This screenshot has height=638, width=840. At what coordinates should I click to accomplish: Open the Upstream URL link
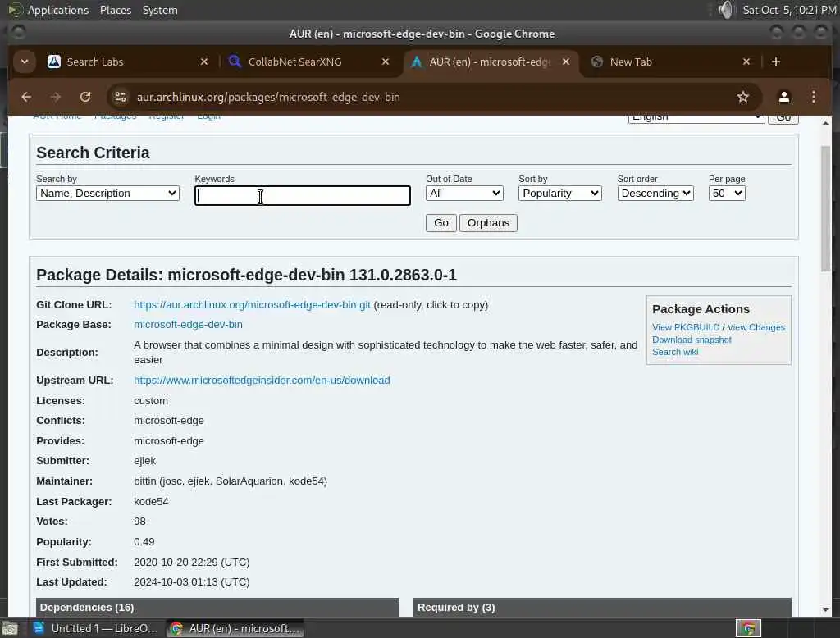262,381
